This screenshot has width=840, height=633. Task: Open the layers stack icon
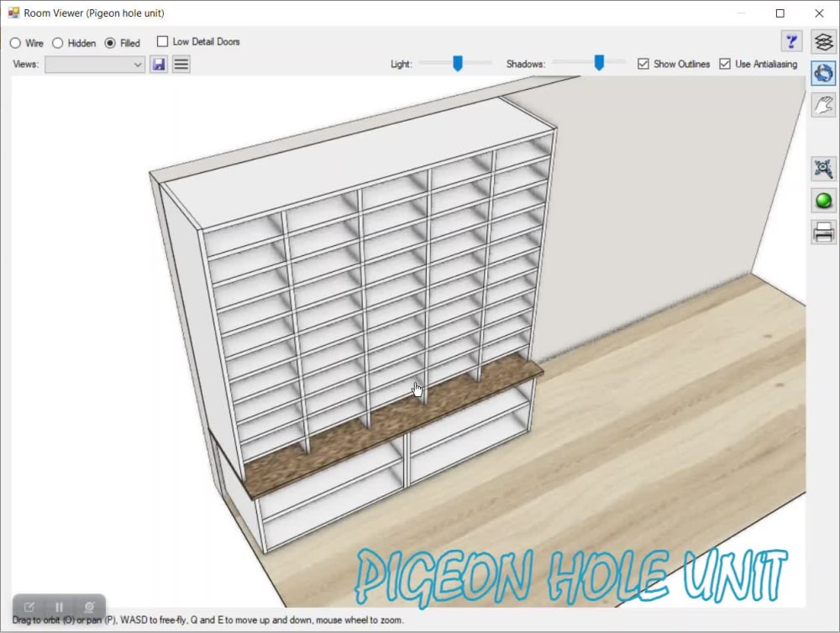(823, 41)
